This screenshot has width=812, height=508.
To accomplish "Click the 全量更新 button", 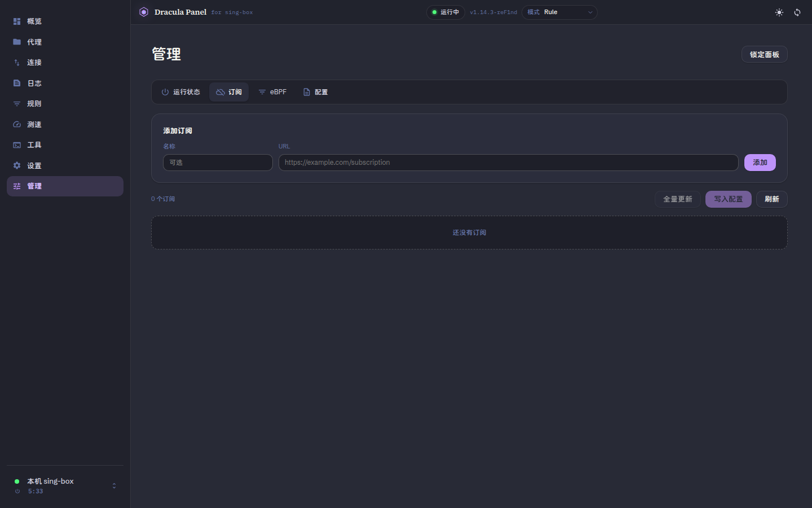I will [677, 199].
